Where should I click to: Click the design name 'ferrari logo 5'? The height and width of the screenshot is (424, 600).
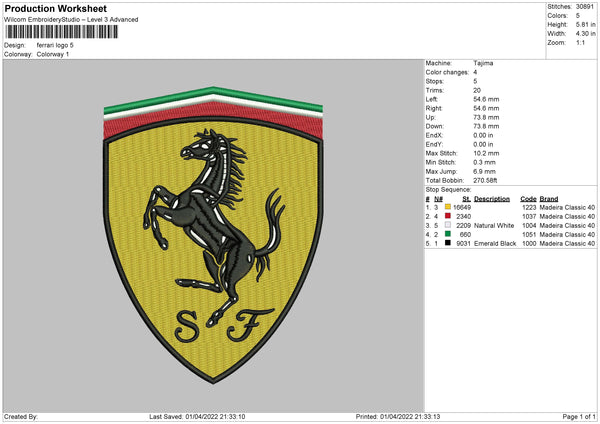55,45
